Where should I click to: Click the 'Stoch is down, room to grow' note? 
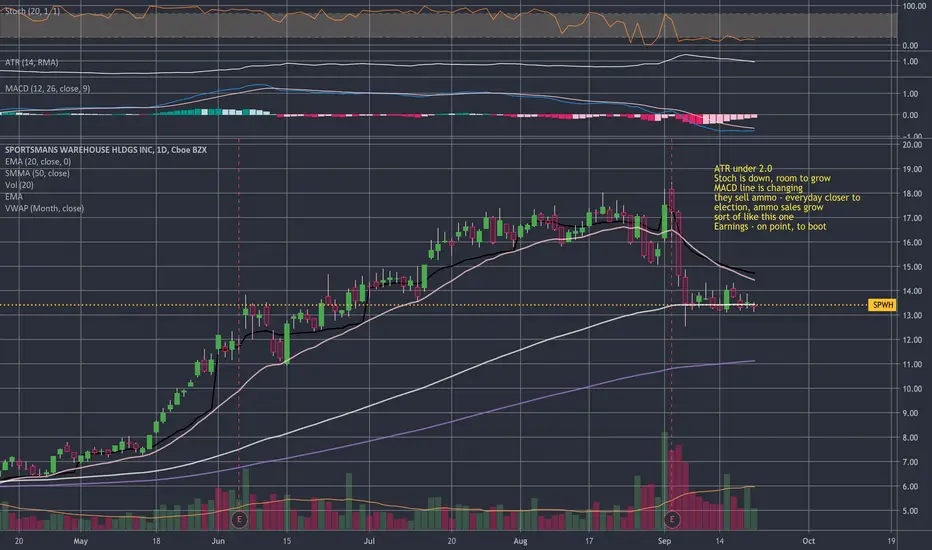pyautogui.click(x=772, y=178)
